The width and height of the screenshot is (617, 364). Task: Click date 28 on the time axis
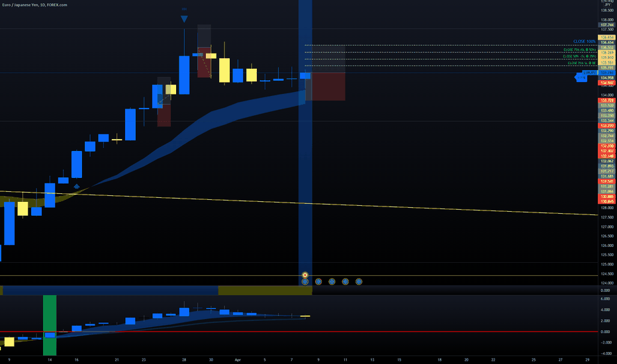[184, 359]
